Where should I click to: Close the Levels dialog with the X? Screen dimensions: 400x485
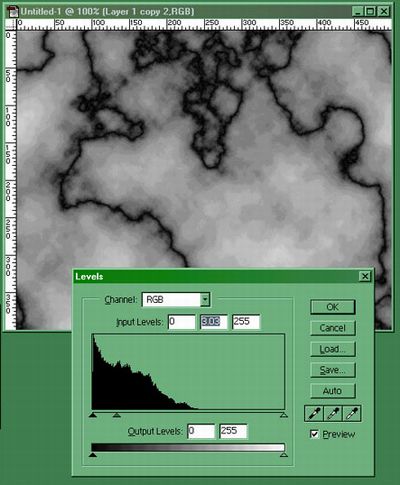pyautogui.click(x=365, y=276)
